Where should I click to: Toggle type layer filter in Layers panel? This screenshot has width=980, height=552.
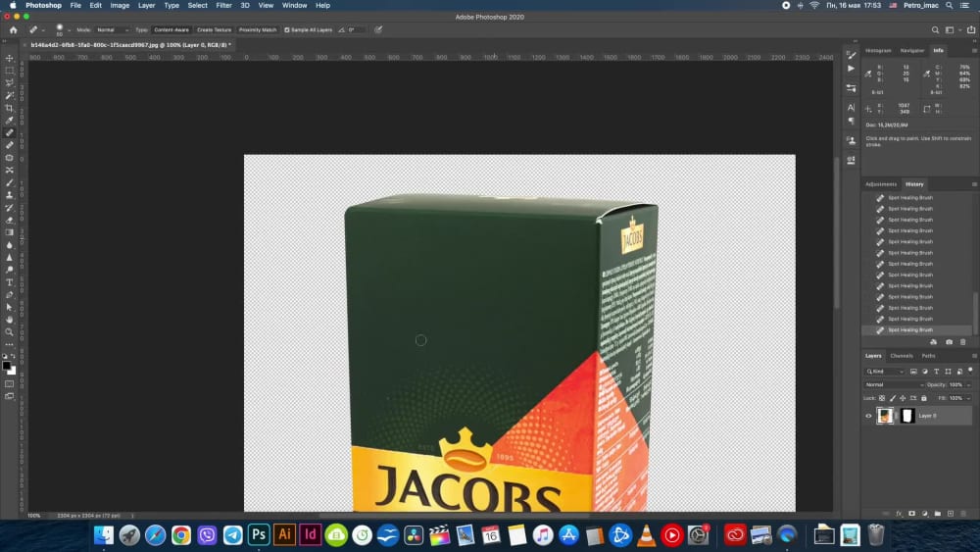pos(936,372)
